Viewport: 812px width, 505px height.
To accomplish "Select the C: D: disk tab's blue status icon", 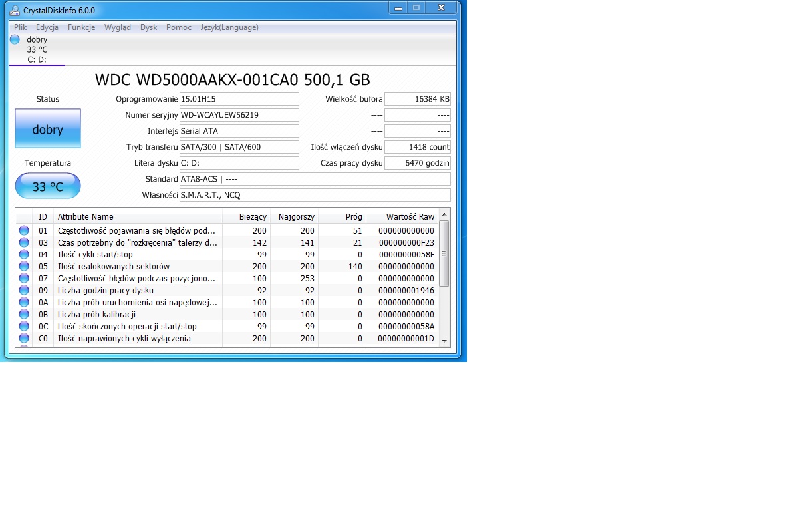I will [x=15, y=39].
